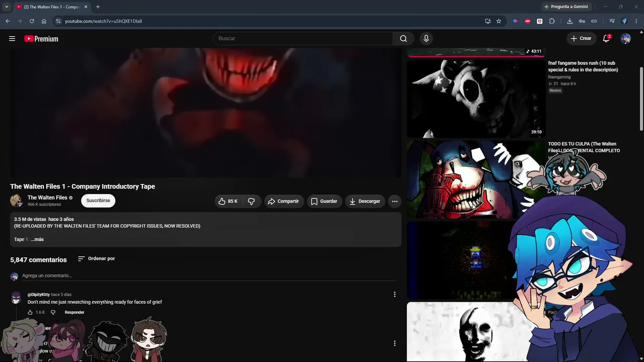Select the video title text
The image size is (644, 362).
pos(83,187)
